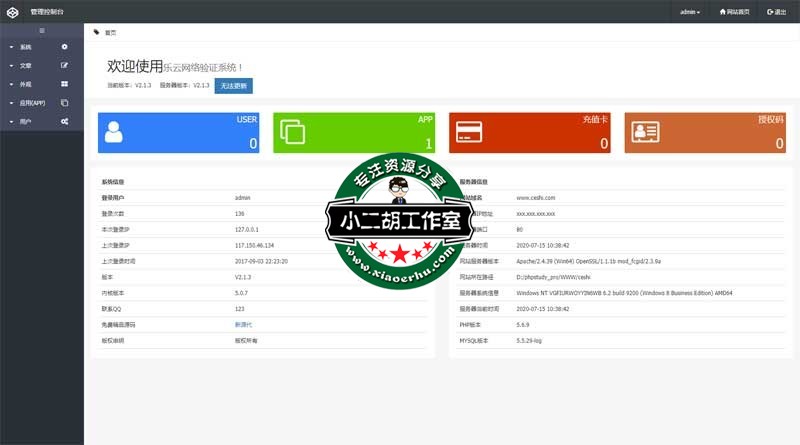Click the ID card icon on 授权码 card

644,133
